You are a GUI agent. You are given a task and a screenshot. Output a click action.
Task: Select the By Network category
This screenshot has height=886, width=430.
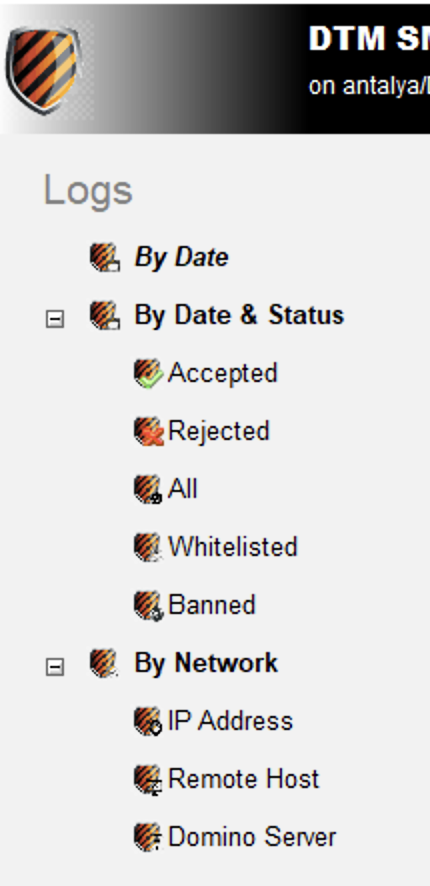pyautogui.click(x=206, y=663)
